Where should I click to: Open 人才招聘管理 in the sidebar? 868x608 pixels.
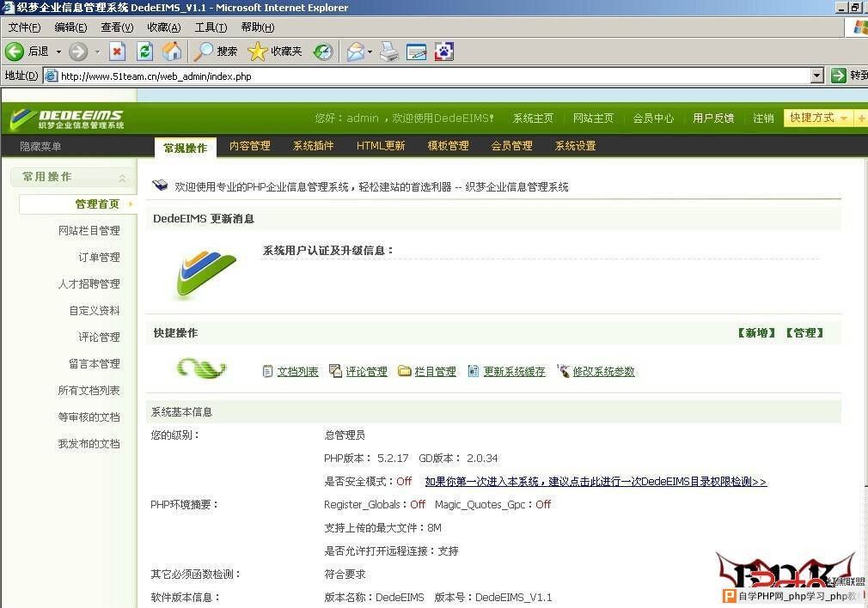pyautogui.click(x=89, y=283)
